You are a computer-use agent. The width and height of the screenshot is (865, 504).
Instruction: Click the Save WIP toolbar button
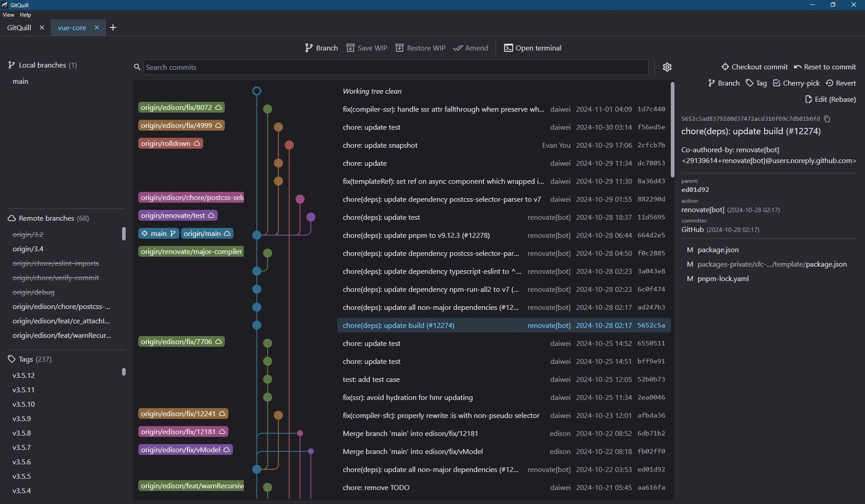pos(366,48)
